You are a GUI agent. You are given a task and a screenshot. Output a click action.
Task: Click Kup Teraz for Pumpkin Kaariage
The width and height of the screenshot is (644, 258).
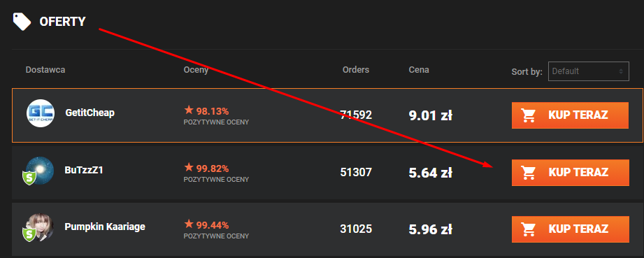[570, 229]
